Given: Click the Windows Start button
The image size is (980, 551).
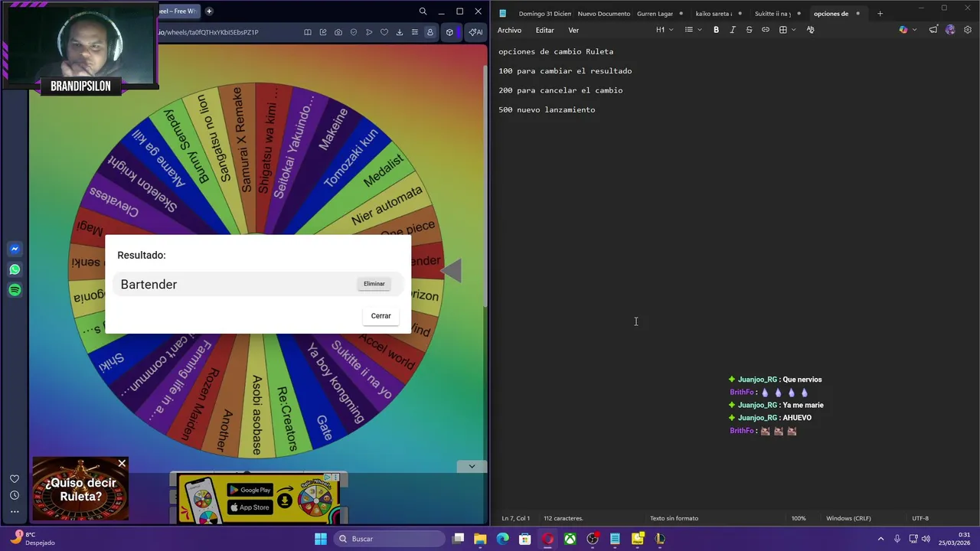Looking at the screenshot, I should coord(321,539).
